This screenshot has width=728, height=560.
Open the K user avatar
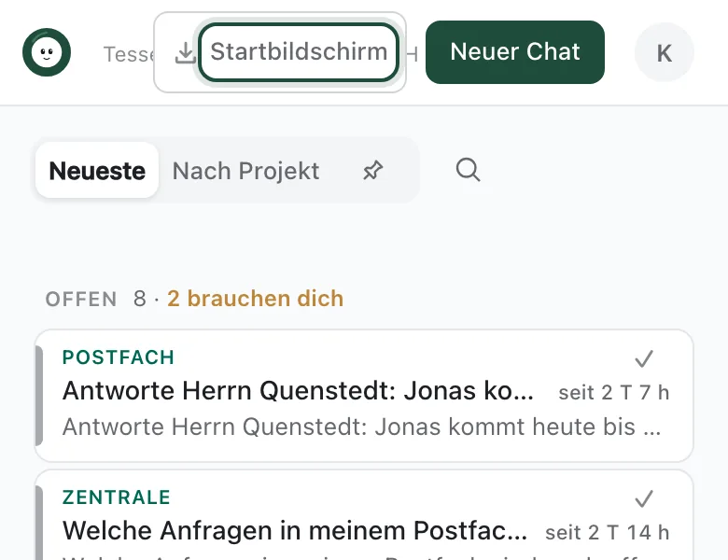tap(664, 52)
